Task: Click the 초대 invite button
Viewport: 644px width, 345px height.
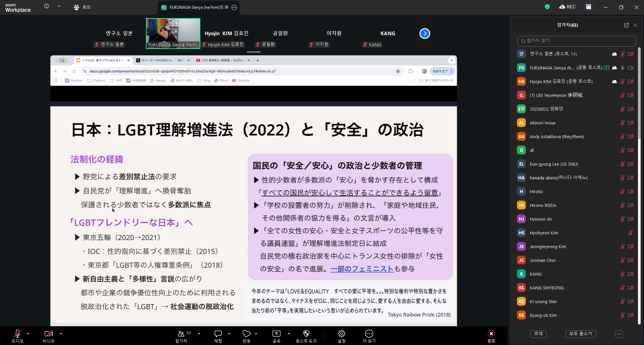Action: (x=538, y=334)
